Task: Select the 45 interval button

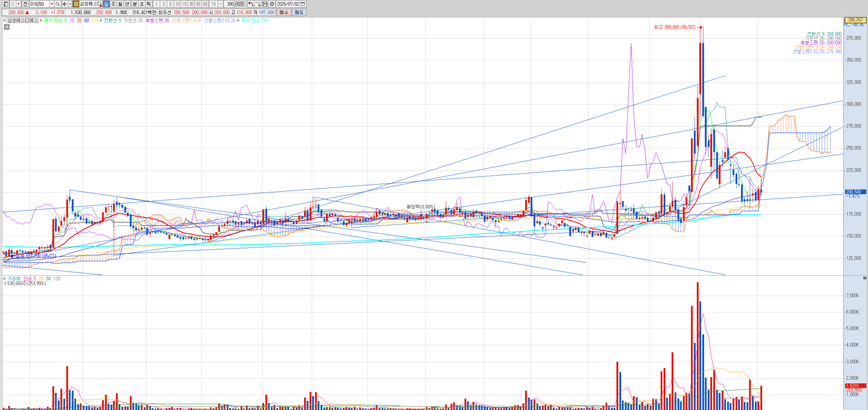Action: 198,4
